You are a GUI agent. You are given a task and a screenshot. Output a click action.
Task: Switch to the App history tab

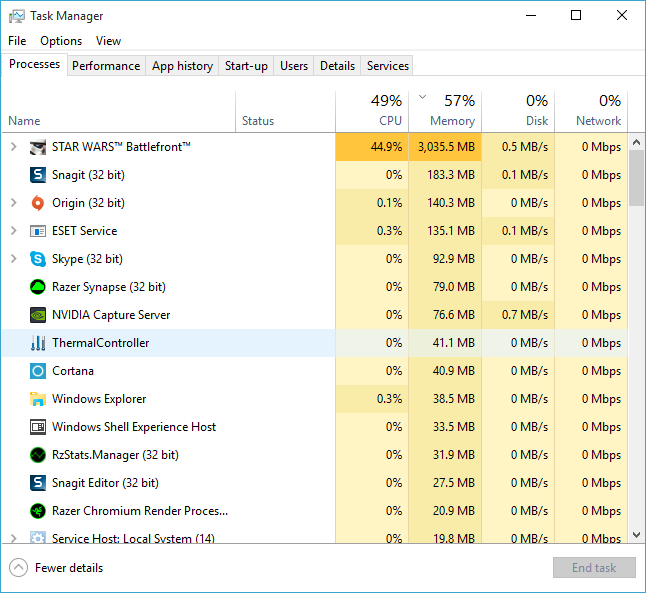(182, 66)
